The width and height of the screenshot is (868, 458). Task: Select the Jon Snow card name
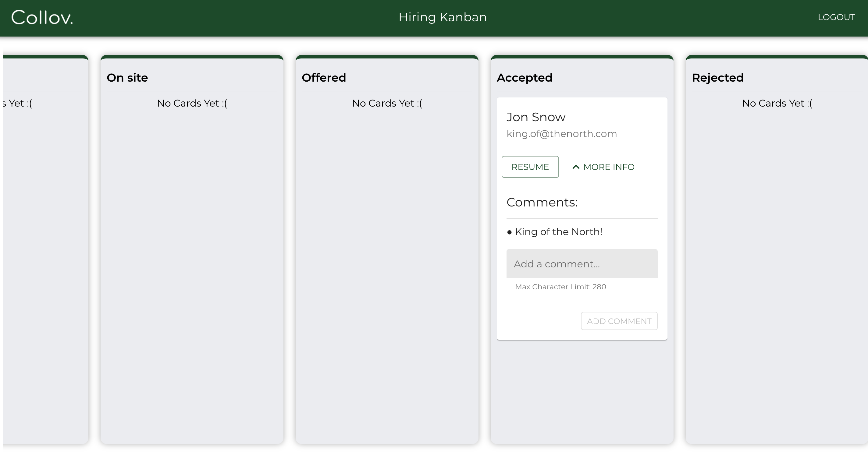[536, 117]
